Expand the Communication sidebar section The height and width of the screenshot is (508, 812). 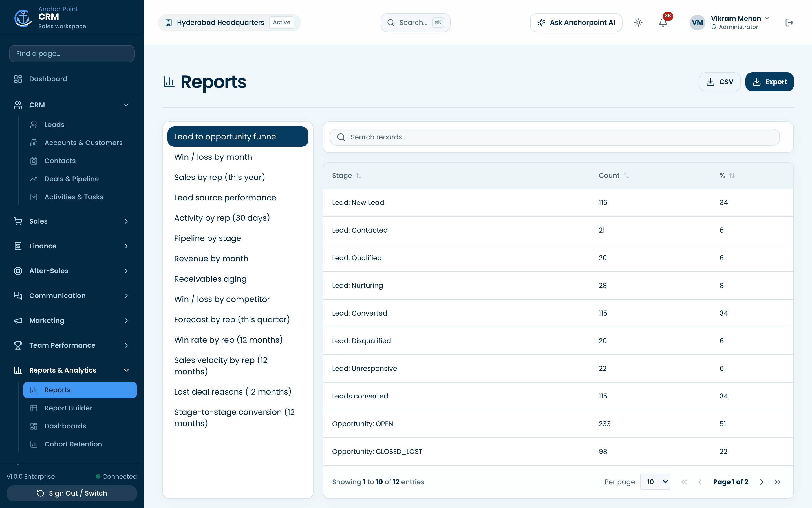[127, 296]
